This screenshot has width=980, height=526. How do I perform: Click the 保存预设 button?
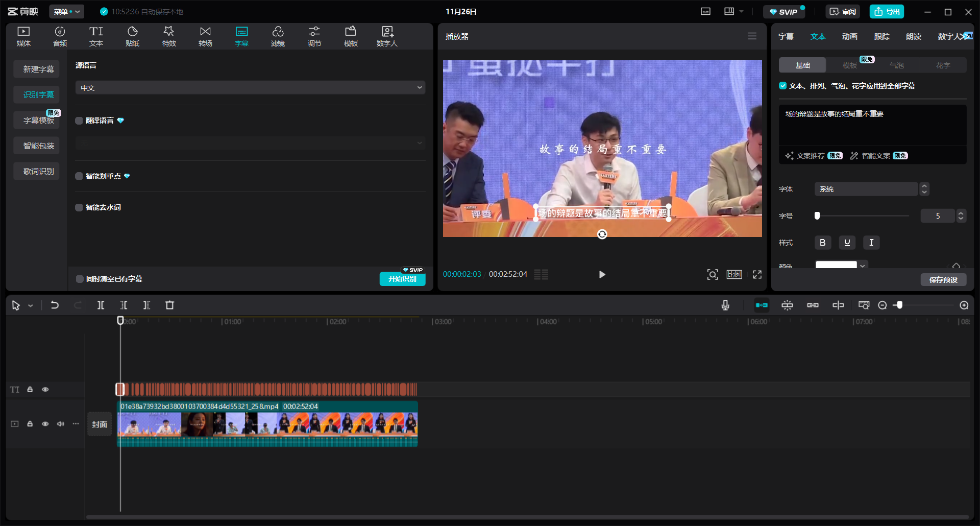pos(944,279)
